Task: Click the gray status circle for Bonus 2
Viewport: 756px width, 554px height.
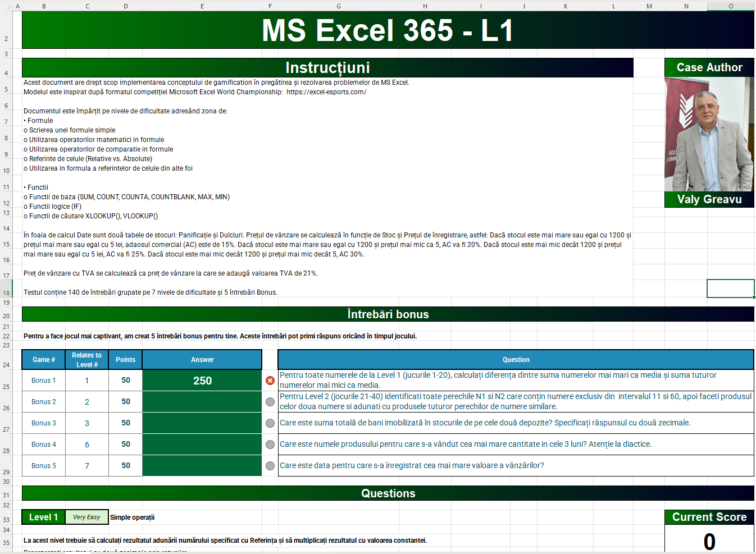Action: pyautogui.click(x=270, y=402)
